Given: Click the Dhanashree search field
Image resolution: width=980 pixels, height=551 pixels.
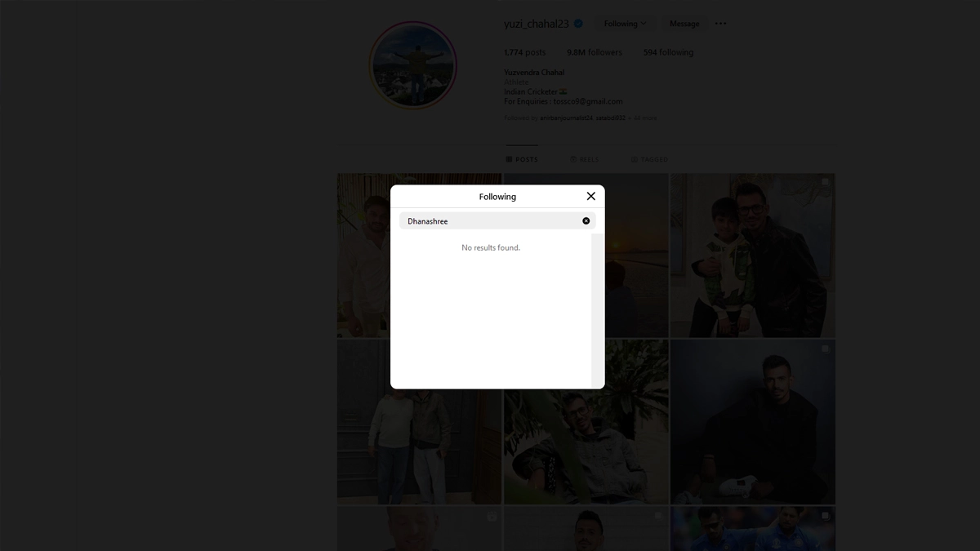Looking at the screenshot, I should point(490,221).
